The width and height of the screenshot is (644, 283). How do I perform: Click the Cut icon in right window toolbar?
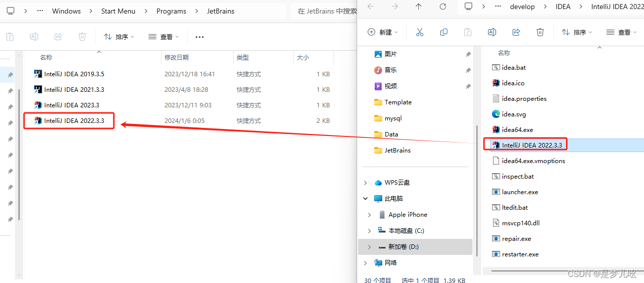click(x=420, y=32)
